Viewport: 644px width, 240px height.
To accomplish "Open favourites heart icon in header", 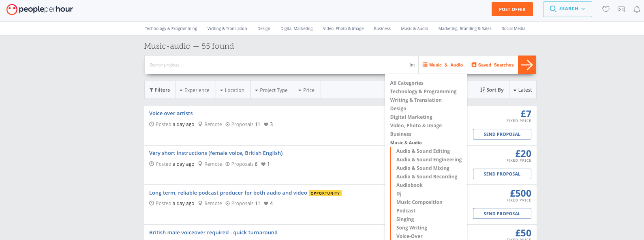I will pos(605,9).
